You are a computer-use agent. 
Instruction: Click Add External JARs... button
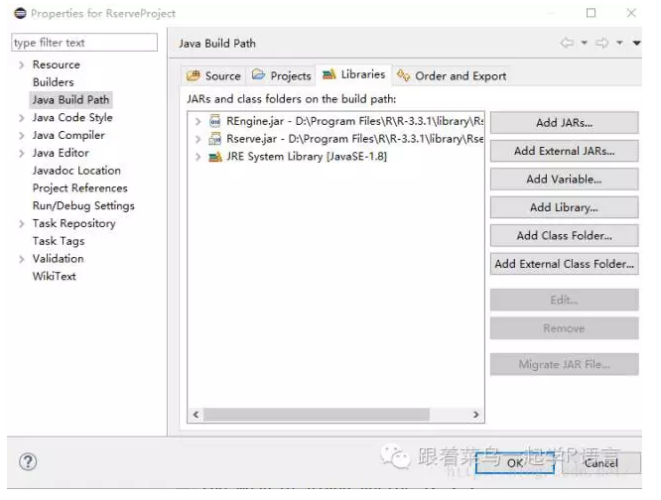564,151
